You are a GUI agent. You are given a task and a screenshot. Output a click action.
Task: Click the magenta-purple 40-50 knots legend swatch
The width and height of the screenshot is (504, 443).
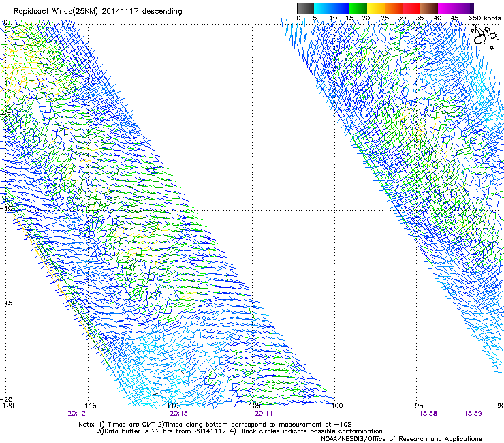(x=456, y=8)
